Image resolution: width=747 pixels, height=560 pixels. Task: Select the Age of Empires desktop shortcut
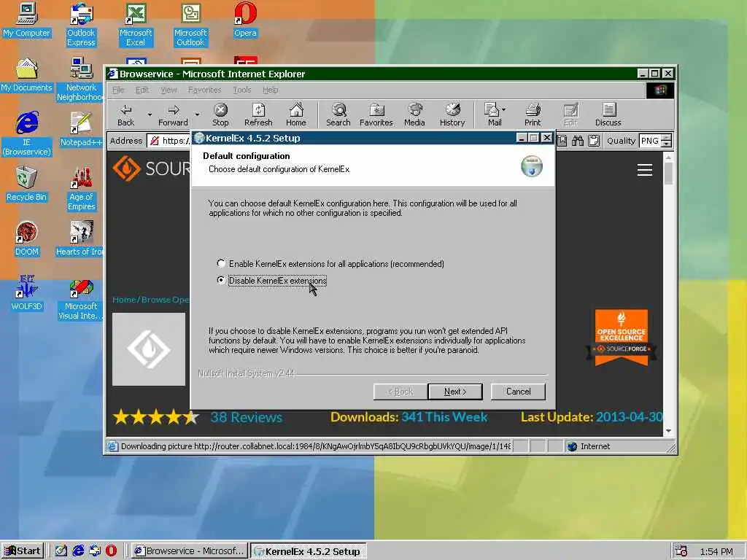coord(82,189)
